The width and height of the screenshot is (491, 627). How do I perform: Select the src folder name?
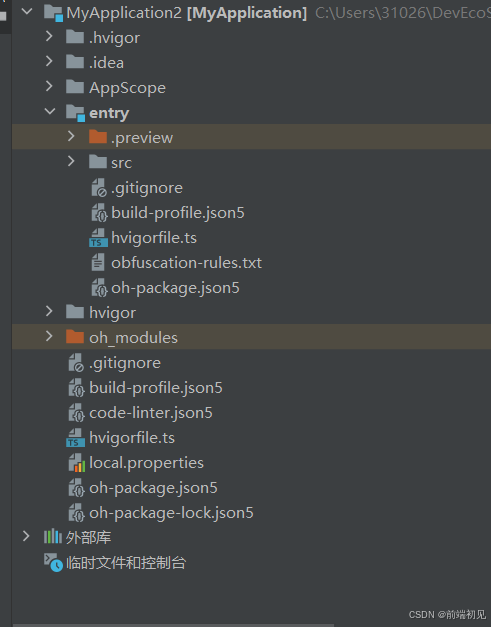tap(122, 163)
